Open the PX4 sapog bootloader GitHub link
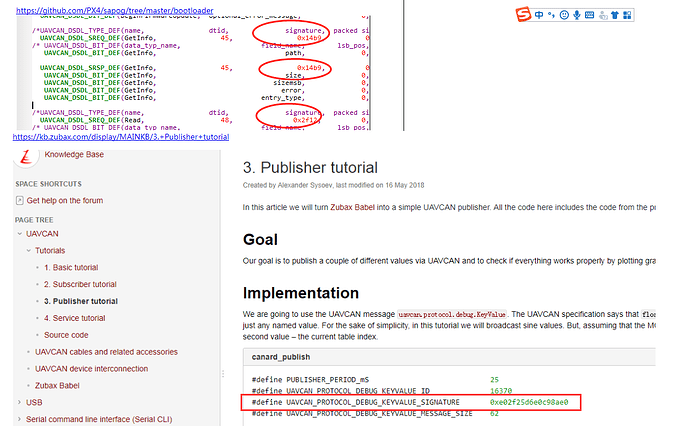The image size is (690, 433). (x=115, y=11)
